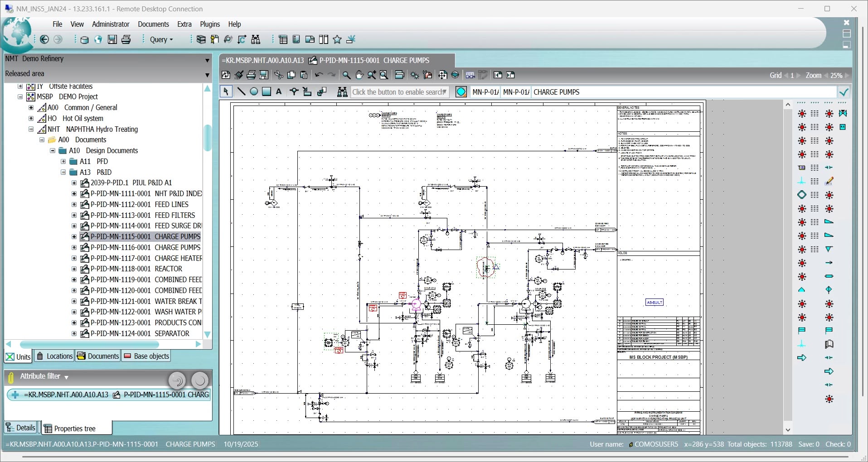The height and width of the screenshot is (462, 868).
Task: Choose the Text tool
Action: 279,92
